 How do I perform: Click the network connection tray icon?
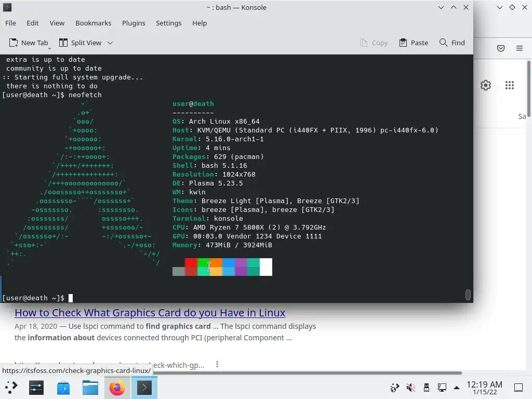pyautogui.click(x=442, y=388)
